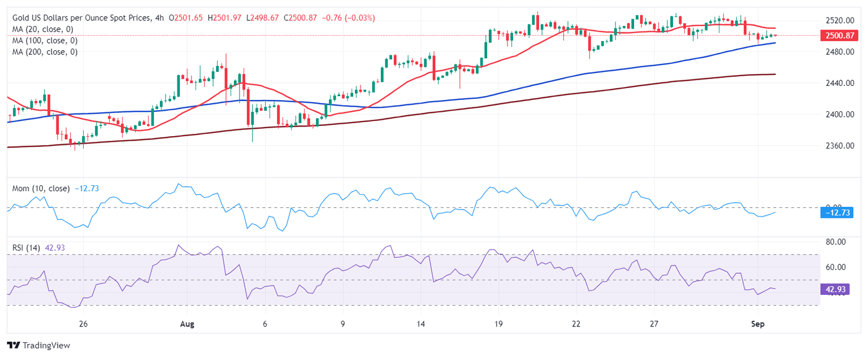The image size is (868, 357).
Task: Click the 26 date label on time axis
Action: [83, 325]
